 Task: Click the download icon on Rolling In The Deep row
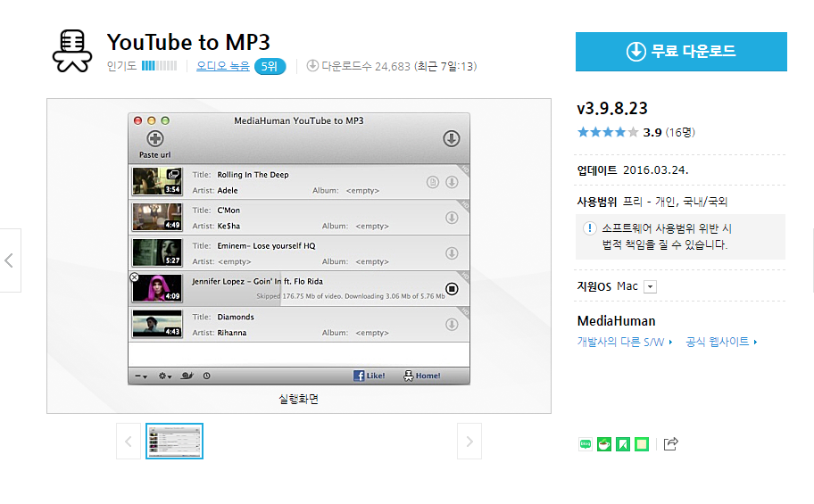point(452,182)
